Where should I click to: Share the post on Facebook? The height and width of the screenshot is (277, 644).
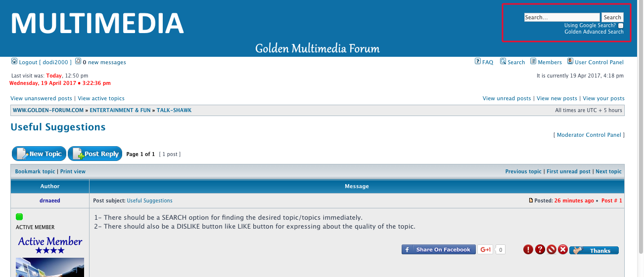(x=438, y=250)
